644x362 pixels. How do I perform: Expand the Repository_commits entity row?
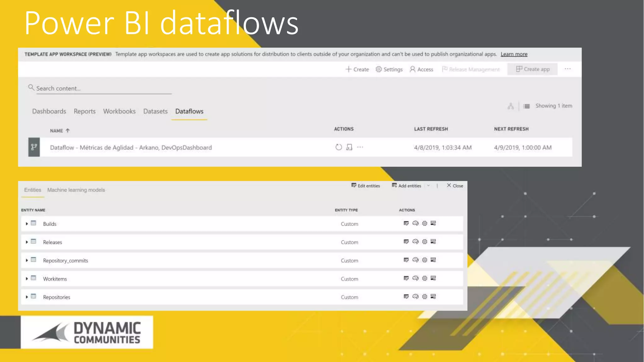pos(27,260)
